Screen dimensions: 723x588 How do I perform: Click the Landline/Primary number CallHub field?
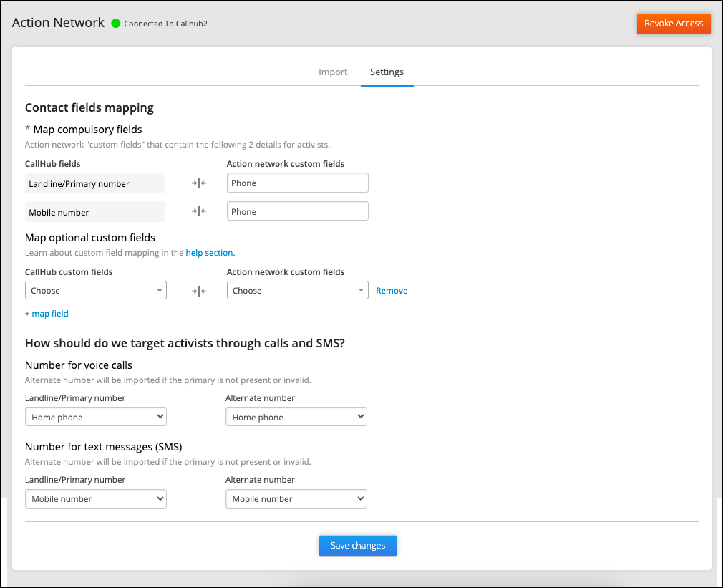[x=95, y=183]
